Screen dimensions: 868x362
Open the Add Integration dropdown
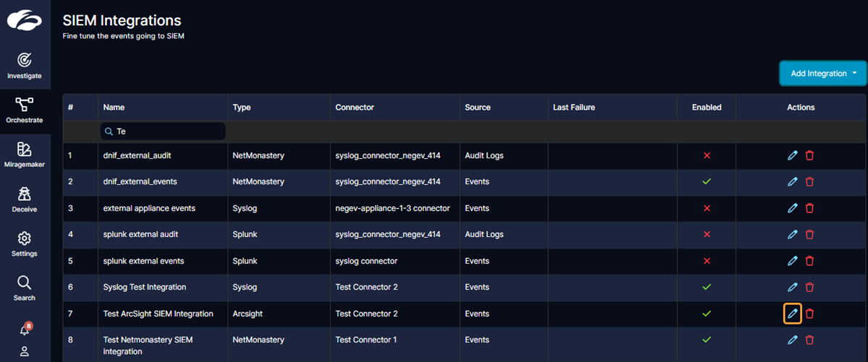point(822,73)
